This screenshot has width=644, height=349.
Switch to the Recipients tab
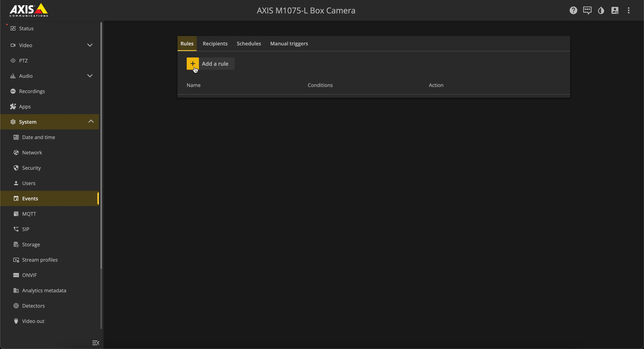click(215, 43)
